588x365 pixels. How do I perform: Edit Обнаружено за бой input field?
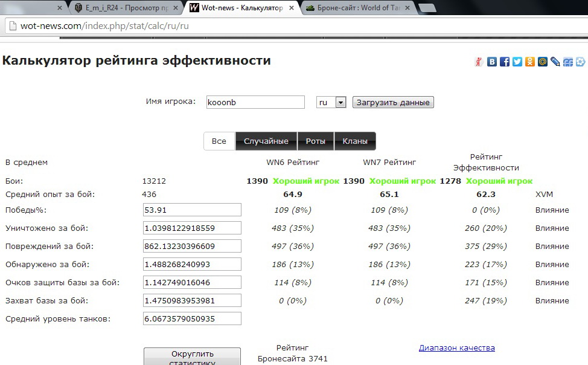click(x=192, y=264)
